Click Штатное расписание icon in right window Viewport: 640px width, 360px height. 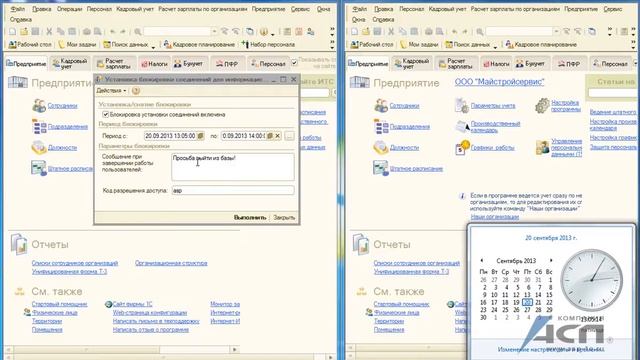coord(381,168)
